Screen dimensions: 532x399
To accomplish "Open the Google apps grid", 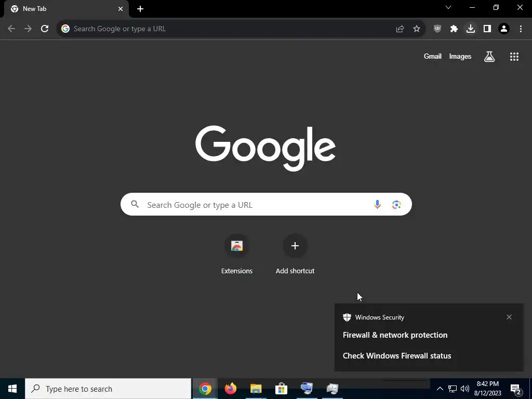I will click(514, 57).
